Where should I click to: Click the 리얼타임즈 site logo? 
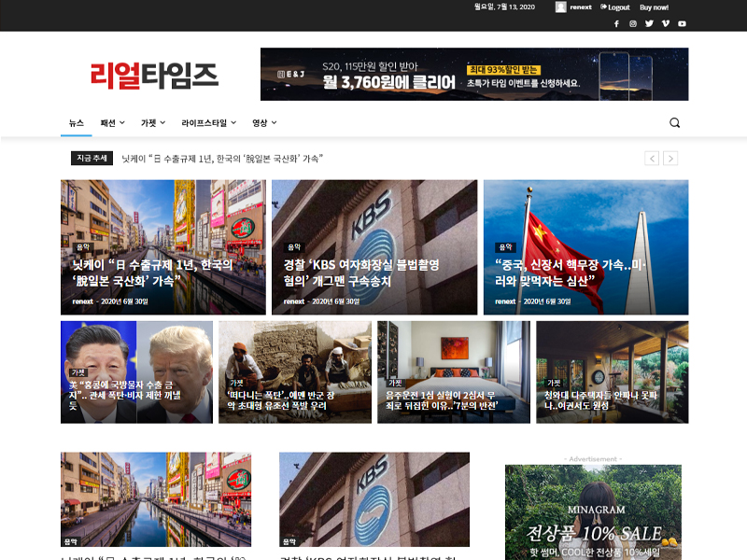[x=154, y=75]
